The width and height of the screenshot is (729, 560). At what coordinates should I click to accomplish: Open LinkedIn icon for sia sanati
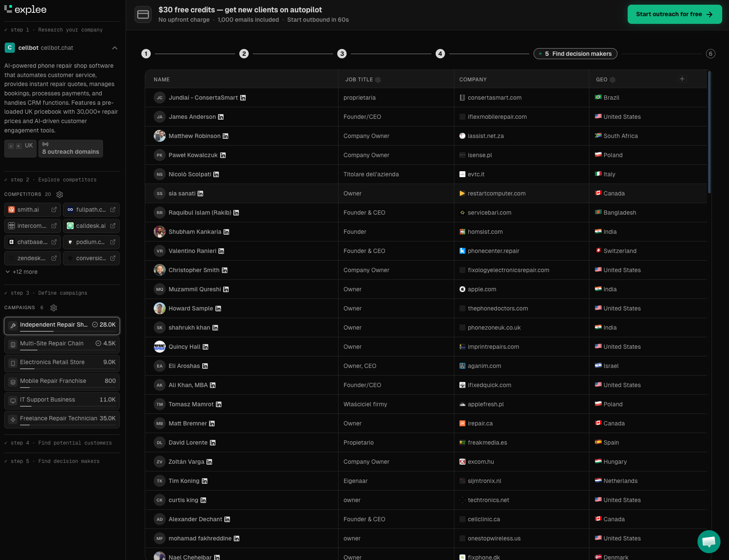click(x=201, y=193)
